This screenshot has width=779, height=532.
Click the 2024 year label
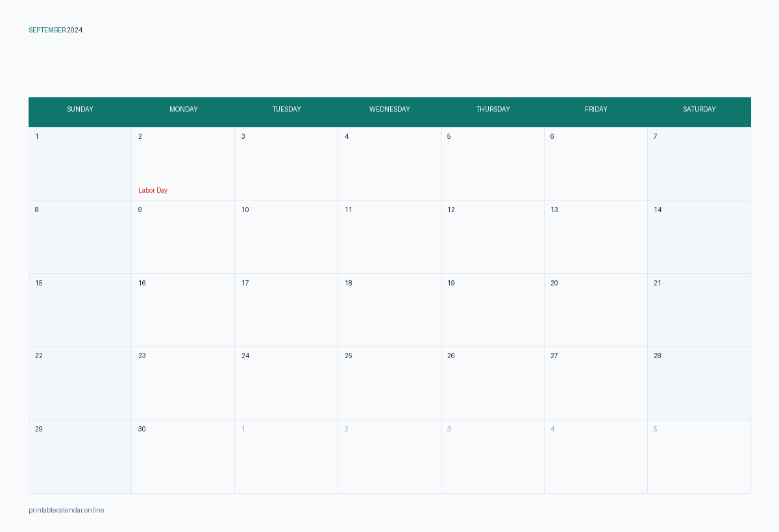[x=75, y=30]
